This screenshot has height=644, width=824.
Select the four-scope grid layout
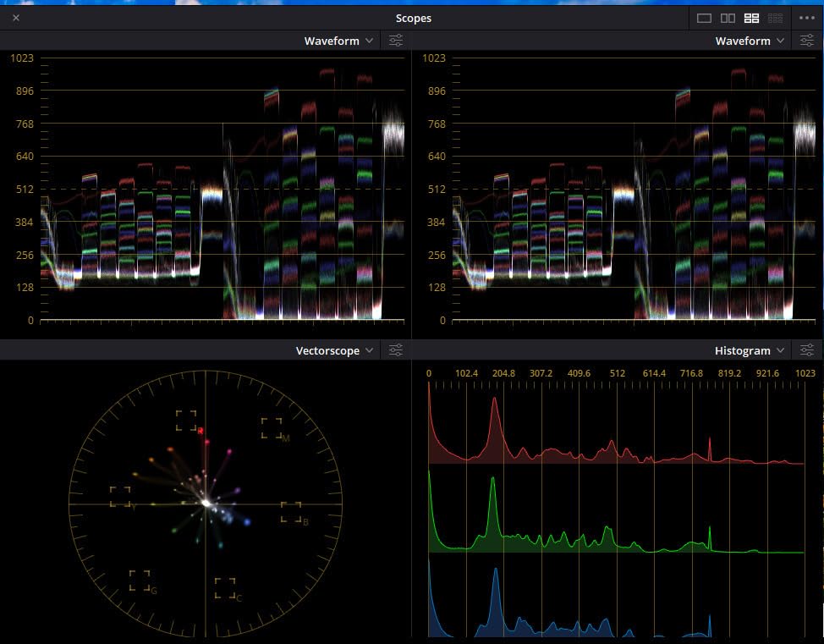(751, 18)
